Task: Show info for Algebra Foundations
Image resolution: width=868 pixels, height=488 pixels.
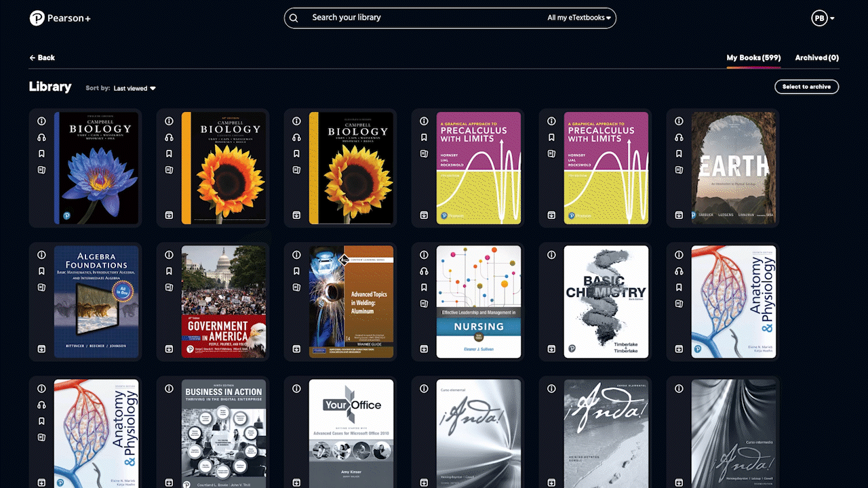Action: [41, 255]
